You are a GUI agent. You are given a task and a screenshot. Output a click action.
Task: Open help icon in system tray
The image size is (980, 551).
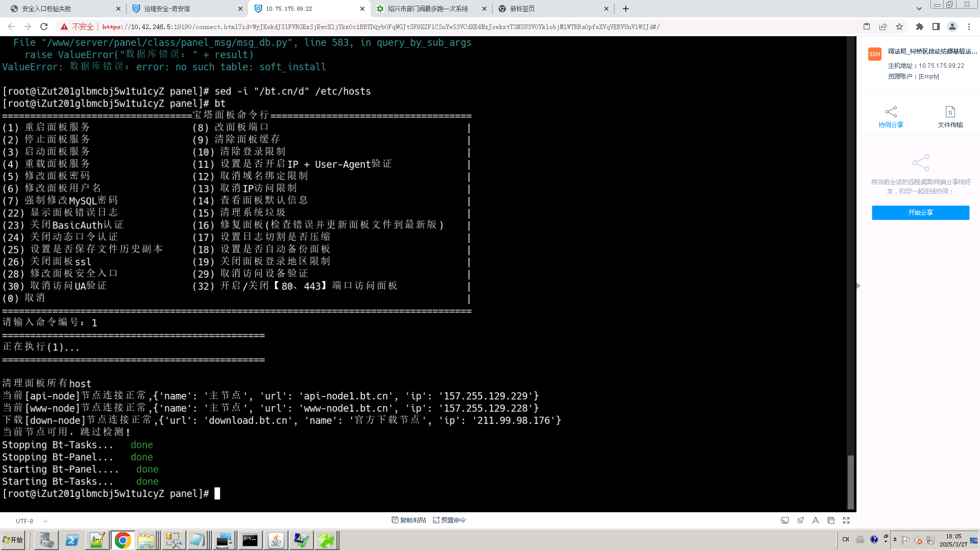pyautogui.click(x=874, y=539)
